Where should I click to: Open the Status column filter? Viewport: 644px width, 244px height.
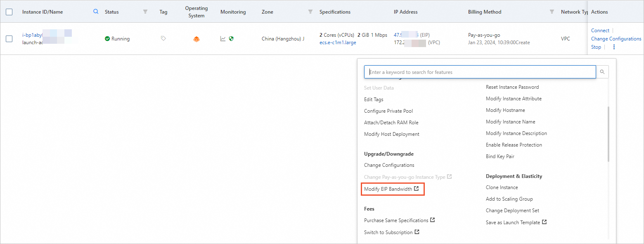point(145,12)
